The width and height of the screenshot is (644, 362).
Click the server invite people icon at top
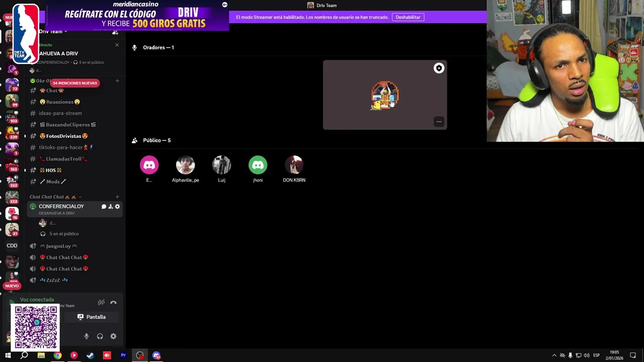click(x=115, y=32)
